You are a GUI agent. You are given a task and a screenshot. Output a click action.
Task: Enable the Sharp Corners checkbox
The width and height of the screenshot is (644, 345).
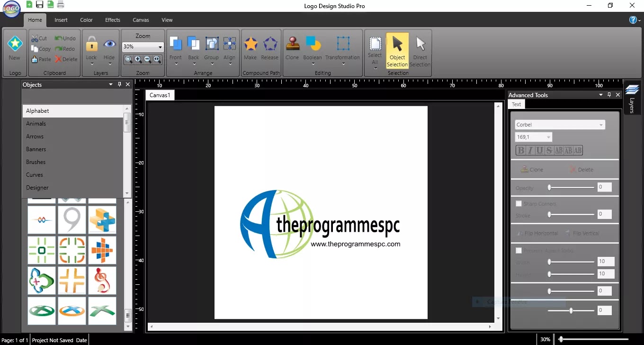click(519, 203)
